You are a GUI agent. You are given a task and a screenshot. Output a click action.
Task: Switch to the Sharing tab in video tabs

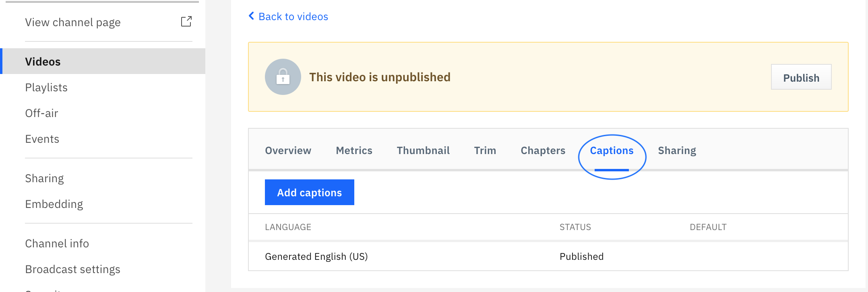coord(677,150)
